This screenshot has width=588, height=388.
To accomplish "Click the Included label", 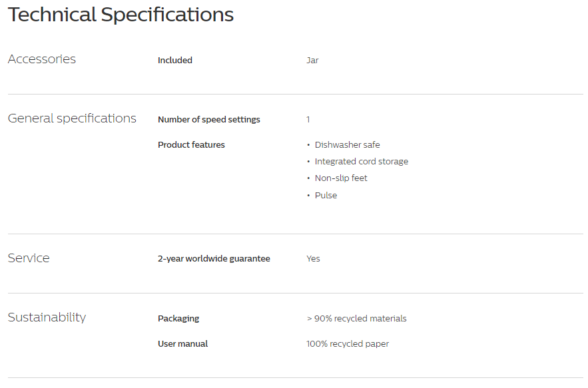I will pyautogui.click(x=174, y=61).
